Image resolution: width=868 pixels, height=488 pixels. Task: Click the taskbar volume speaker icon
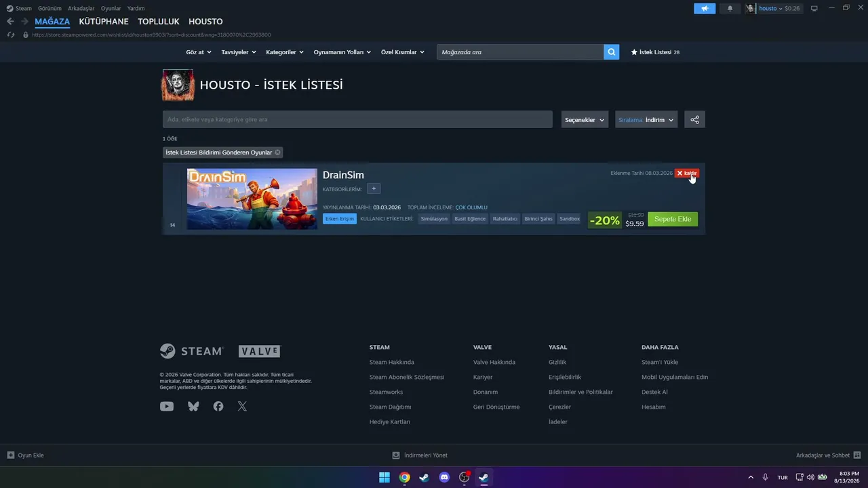(810, 477)
